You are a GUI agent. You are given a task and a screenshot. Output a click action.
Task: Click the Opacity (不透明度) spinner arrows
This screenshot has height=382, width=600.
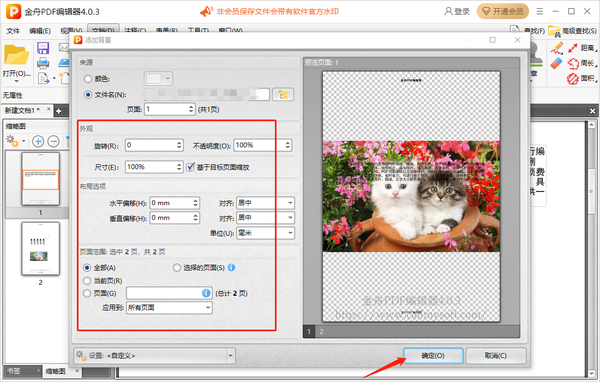(288, 145)
